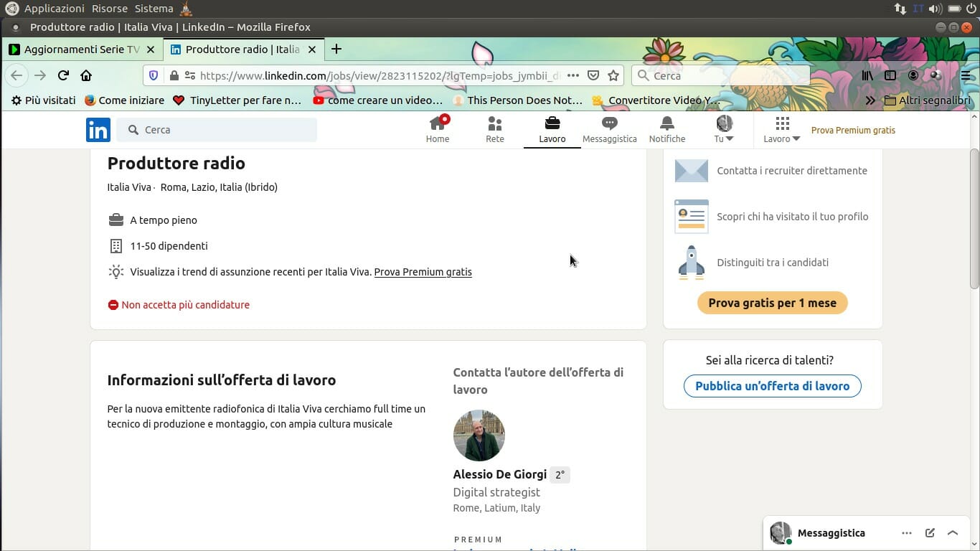Viewport: 980px width, 551px height.
Task: Open page actions three-dot menu
Action: click(573, 75)
